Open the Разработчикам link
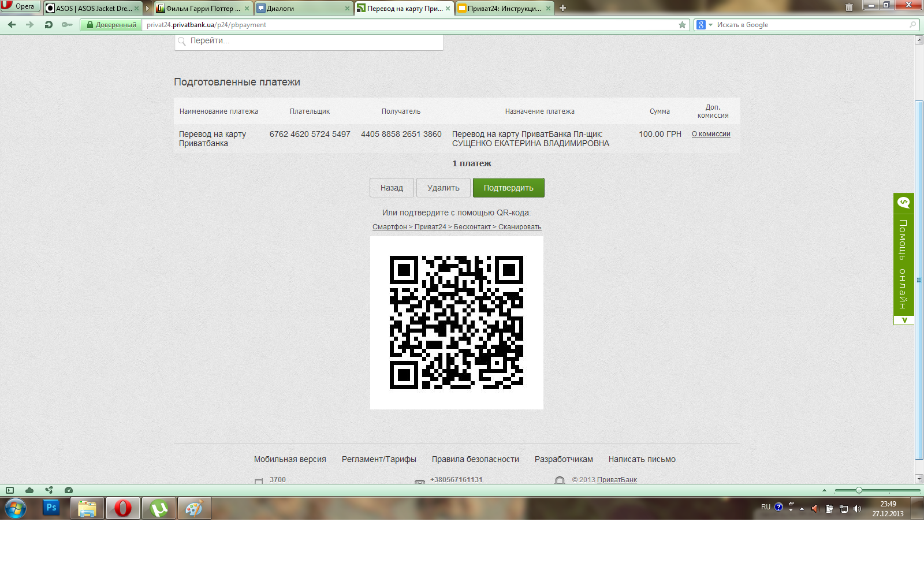This screenshot has width=924, height=574. [x=564, y=459]
